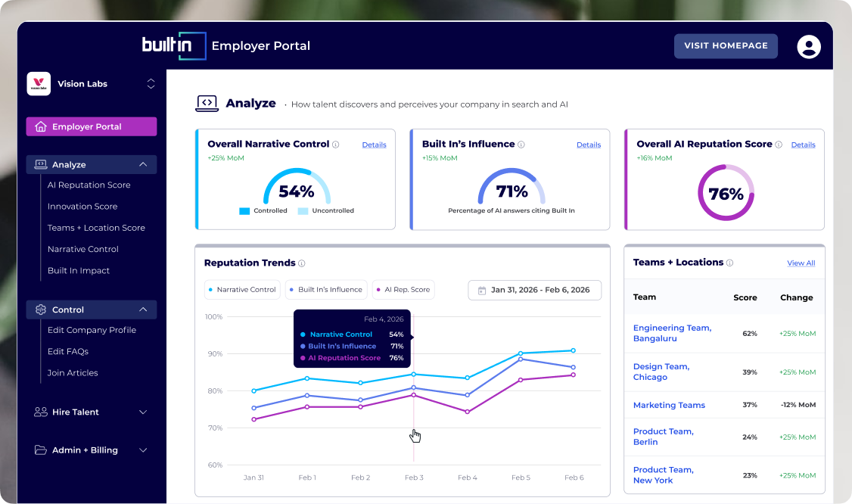
Task: Click the Score column header
Action: point(745,297)
